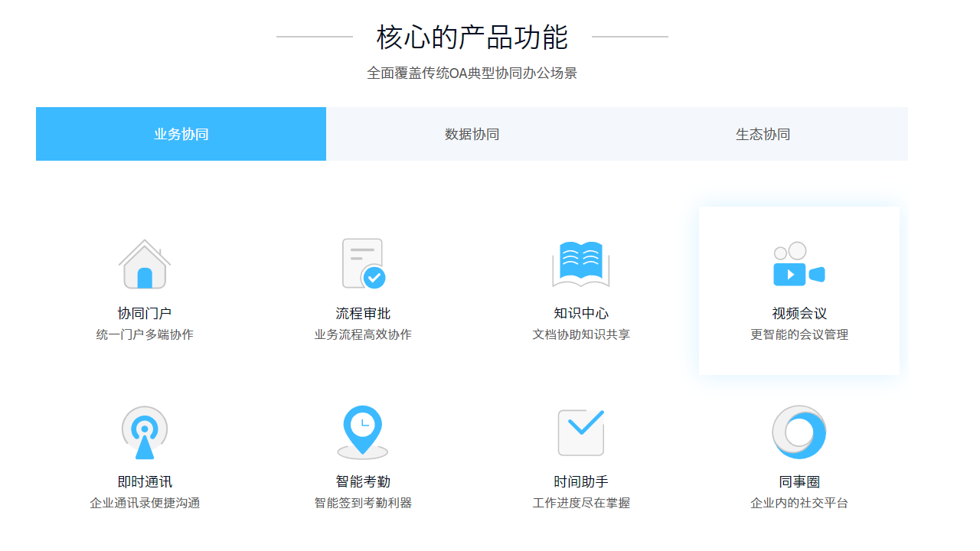Open the 时间助手 title link
Screen dimensions: 980x551
point(581,482)
